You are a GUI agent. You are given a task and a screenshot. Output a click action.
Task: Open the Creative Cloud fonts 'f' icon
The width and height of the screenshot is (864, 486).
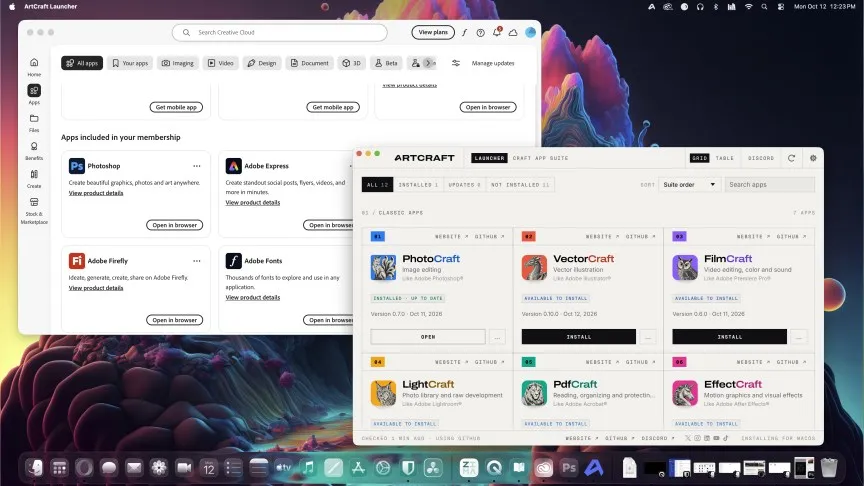coord(465,33)
